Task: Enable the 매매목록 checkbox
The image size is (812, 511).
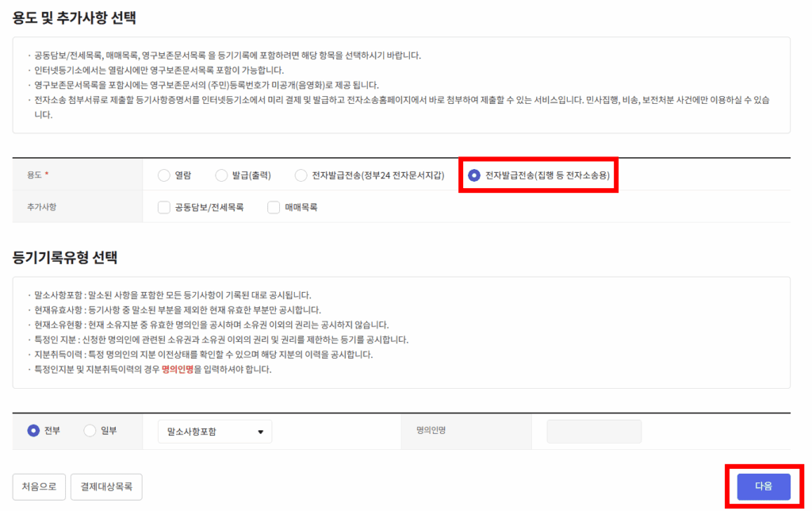Action: (274, 207)
